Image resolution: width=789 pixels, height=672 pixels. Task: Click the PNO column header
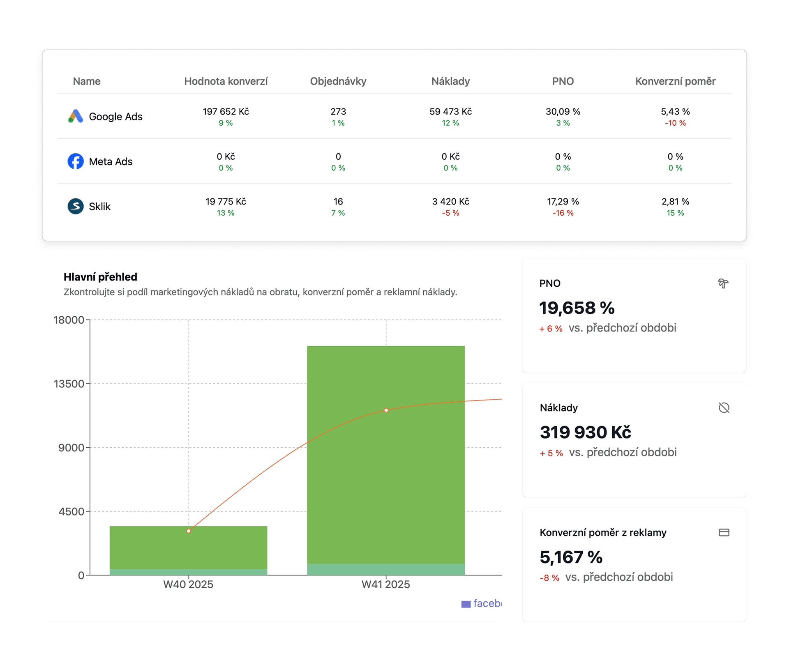(x=563, y=81)
